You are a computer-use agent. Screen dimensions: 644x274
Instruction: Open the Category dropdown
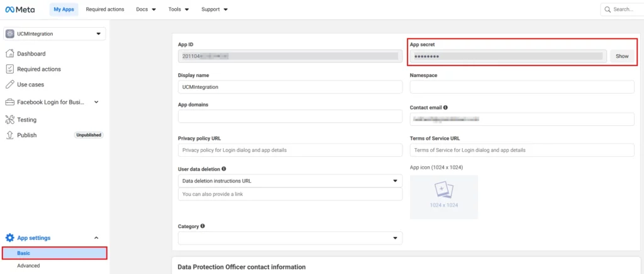290,238
